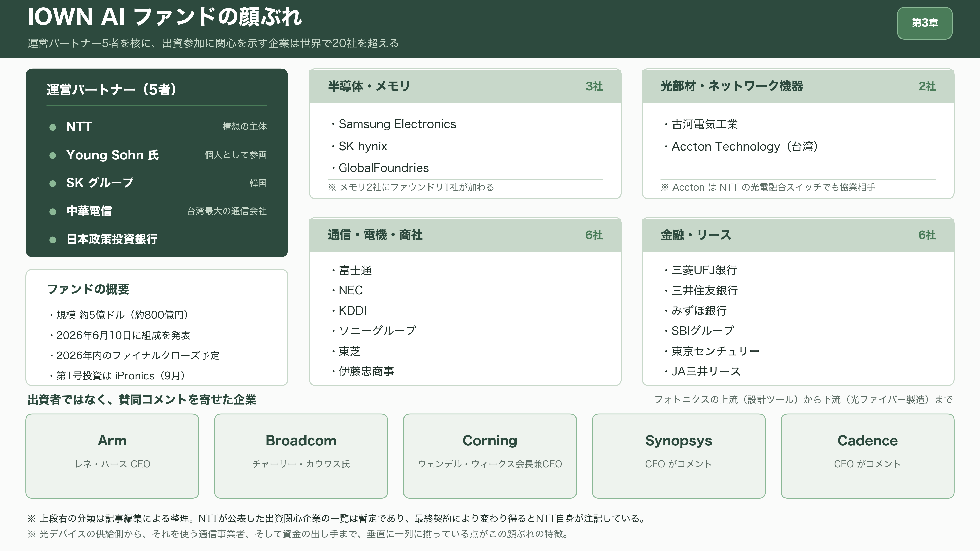Screen dimensions: 980x551
Task: Click the 台湾最大の通信会社 note
Action: (227, 211)
